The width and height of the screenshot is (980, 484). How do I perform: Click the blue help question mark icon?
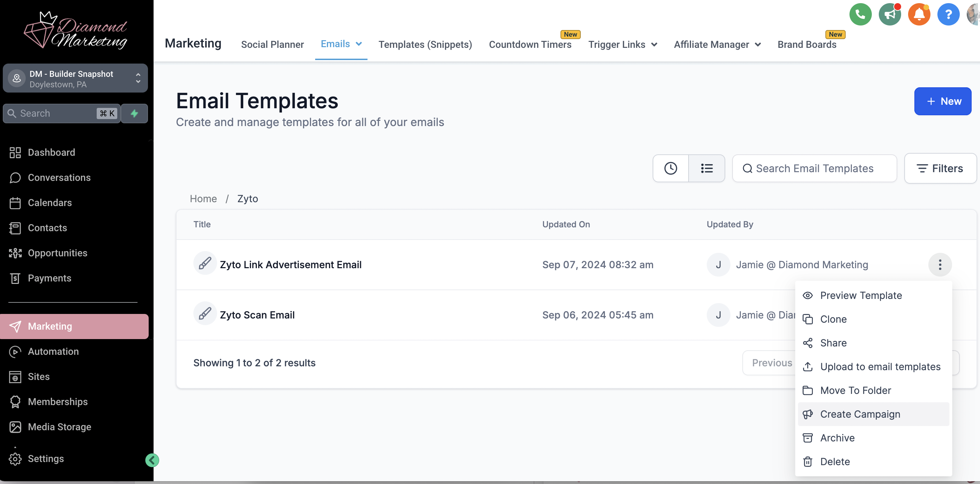click(x=948, y=14)
